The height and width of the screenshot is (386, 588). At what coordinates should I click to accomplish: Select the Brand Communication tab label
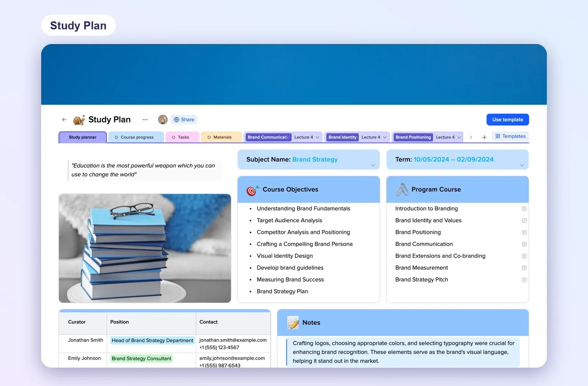[268, 137]
